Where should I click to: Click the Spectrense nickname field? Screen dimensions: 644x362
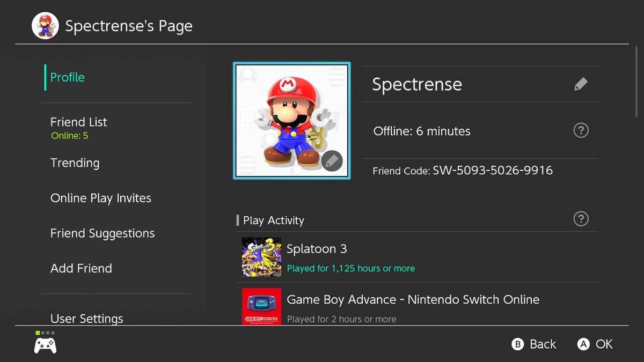[480, 84]
